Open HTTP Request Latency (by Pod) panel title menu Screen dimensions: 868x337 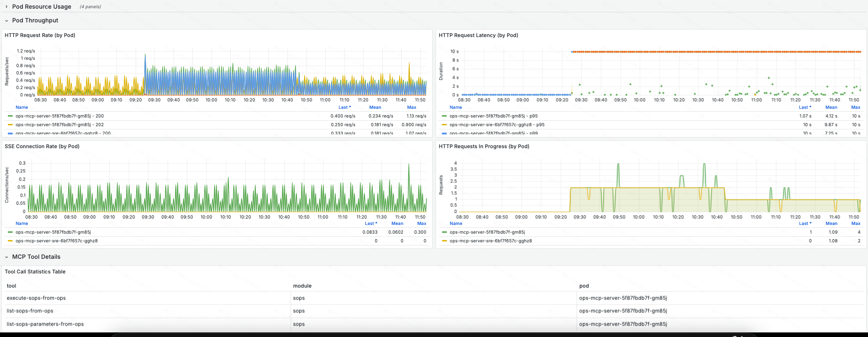pyautogui.click(x=478, y=35)
